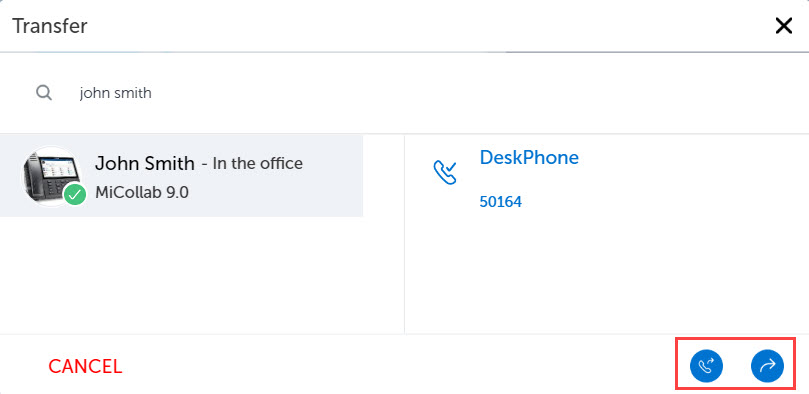Click empty area beneath the contact results

201,275
